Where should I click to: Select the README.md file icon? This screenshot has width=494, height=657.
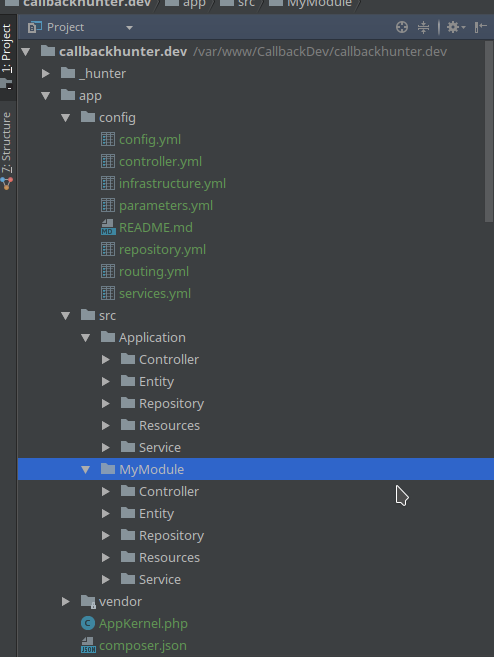[x=108, y=228]
